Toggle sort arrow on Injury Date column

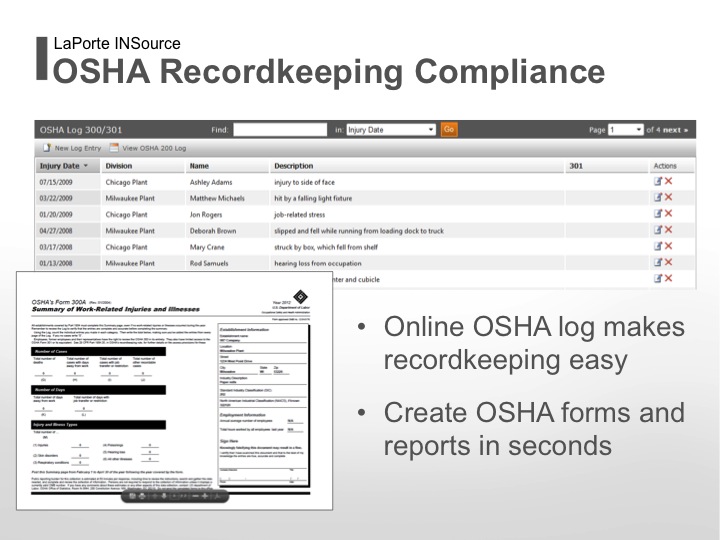click(85, 166)
